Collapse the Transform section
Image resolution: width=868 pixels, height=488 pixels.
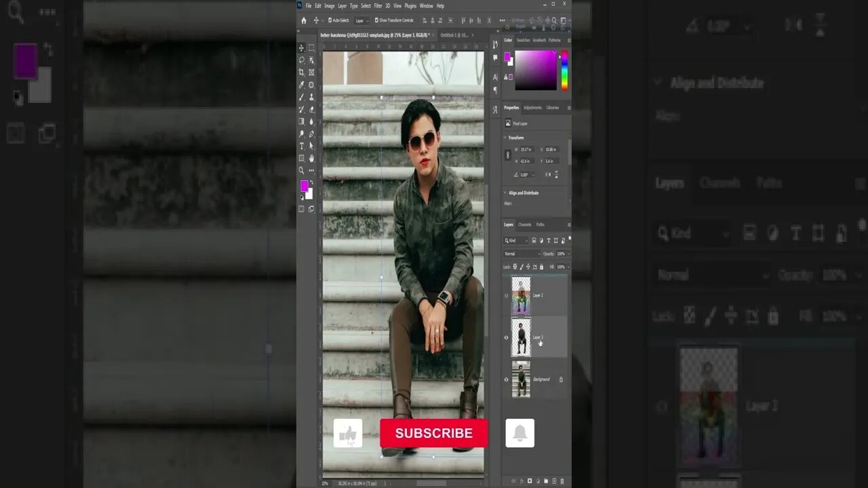(x=505, y=138)
